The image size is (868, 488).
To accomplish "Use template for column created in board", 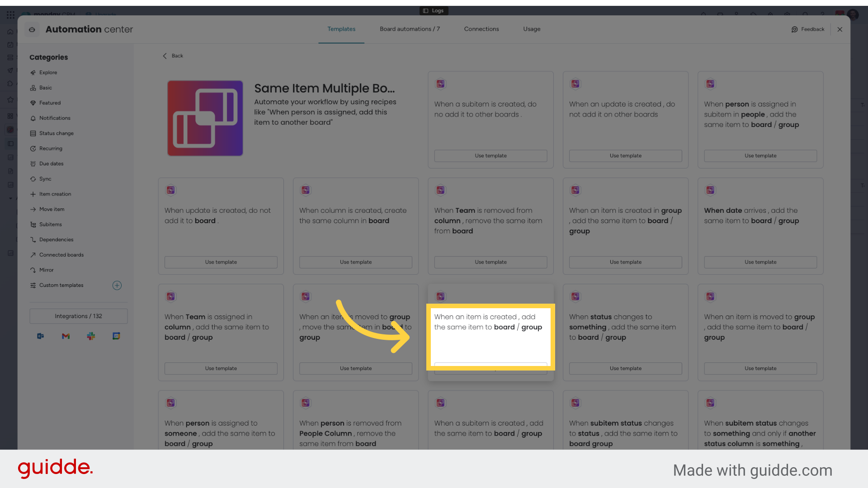I will [356, 262].
